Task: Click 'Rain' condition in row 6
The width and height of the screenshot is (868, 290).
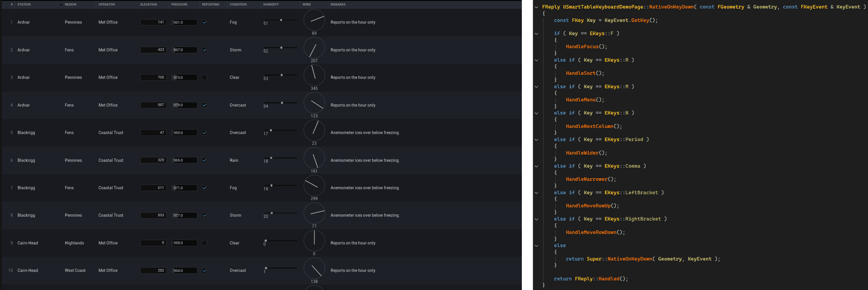Action: (234, 160)
